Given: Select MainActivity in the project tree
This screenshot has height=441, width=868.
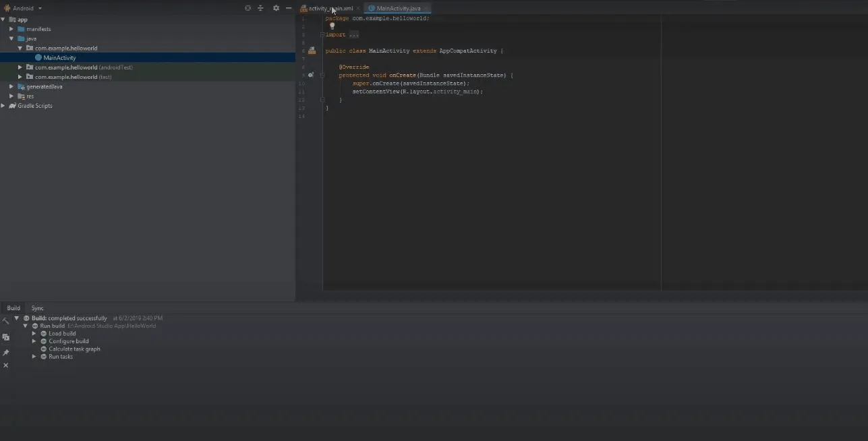Looking at the screenshot, I should [59, 58].
